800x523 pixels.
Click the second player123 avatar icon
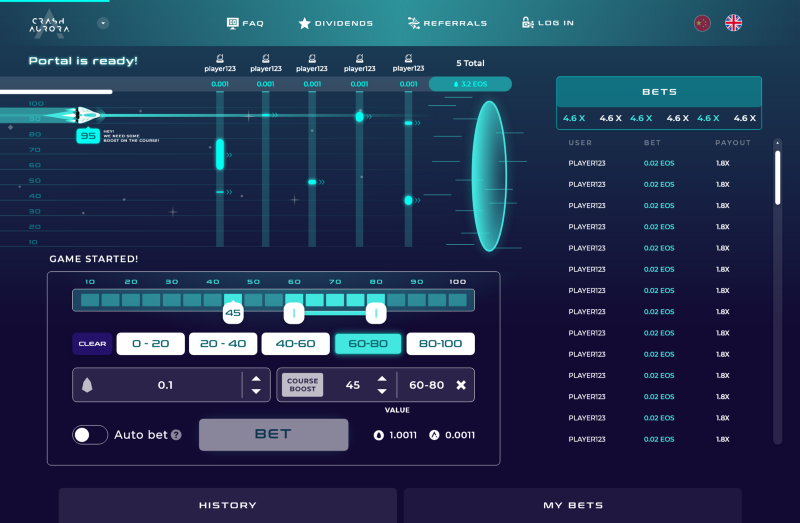[266, 58]
